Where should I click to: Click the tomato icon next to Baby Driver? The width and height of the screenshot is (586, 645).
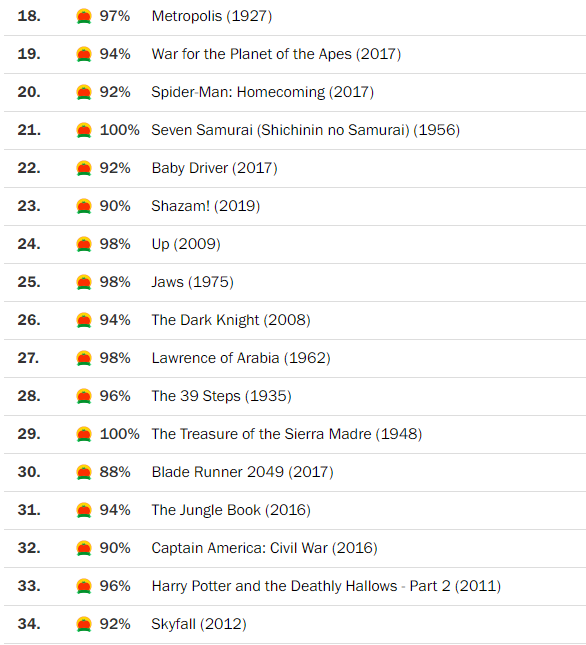point(84,168)
